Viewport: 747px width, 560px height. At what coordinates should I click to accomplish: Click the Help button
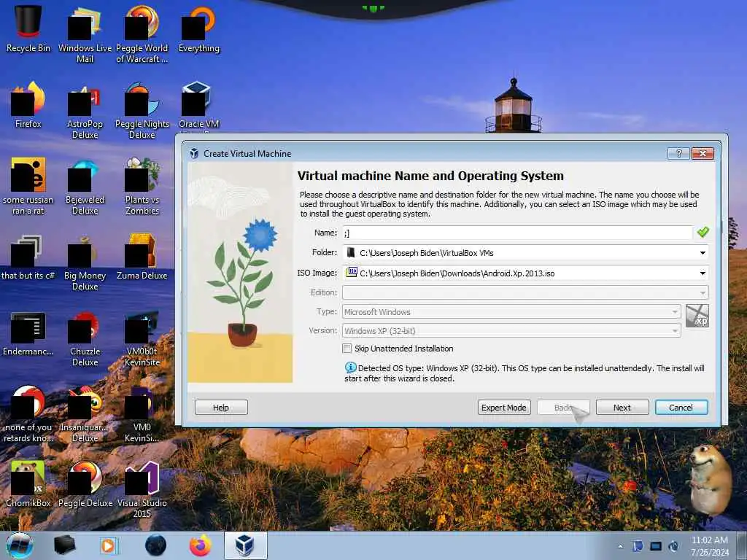[x=221, y=407]
